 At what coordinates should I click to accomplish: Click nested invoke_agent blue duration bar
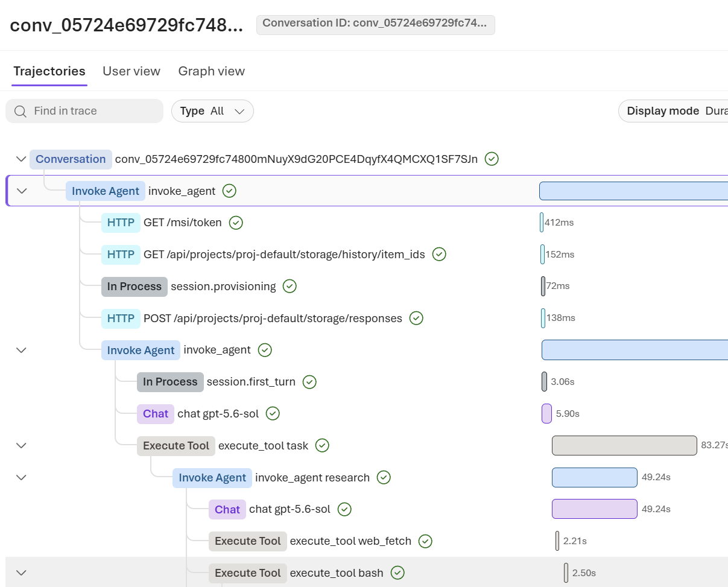coord(635,350)
